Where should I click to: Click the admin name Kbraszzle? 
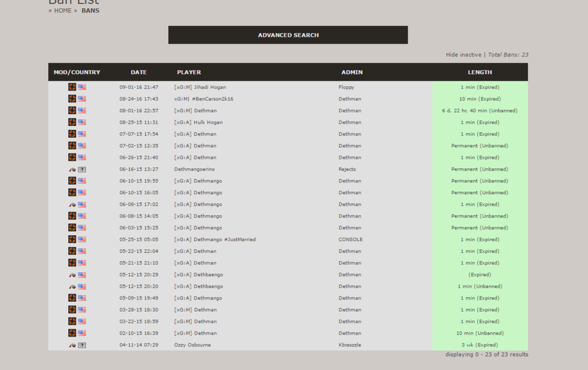(349, 345)
